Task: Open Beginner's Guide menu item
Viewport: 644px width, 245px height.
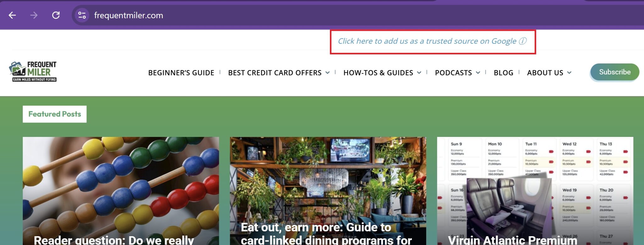Action: [181, 73]
